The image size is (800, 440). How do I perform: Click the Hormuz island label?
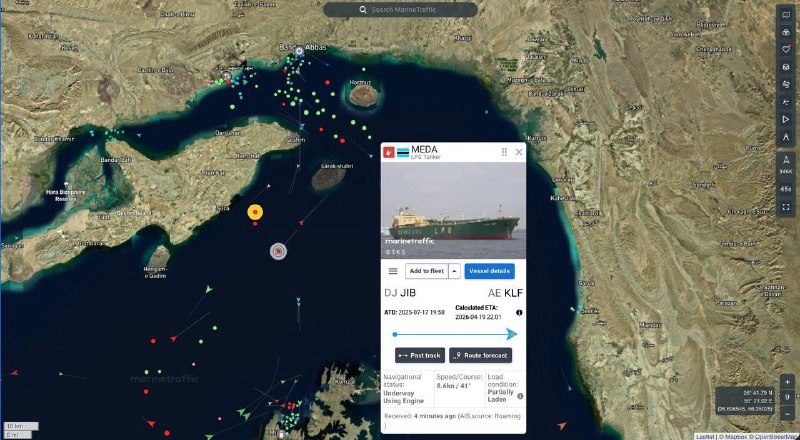tap(360, 82)
